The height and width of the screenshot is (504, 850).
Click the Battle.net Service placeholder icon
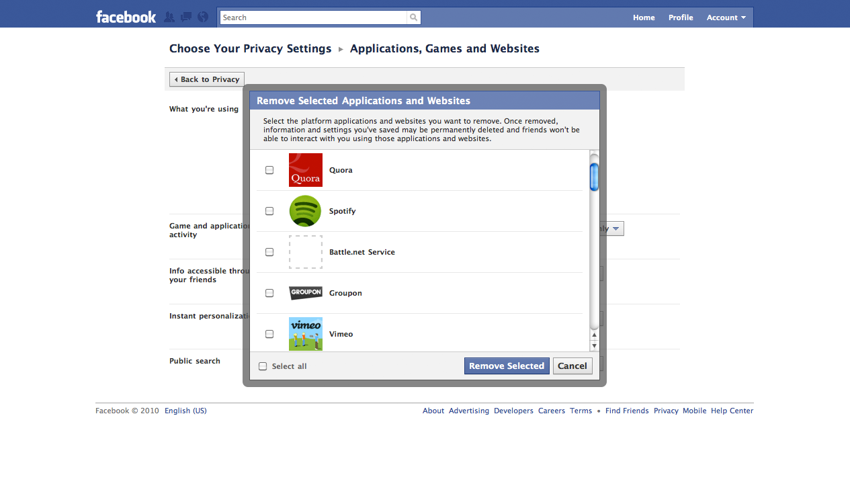(x=306, y=252)
